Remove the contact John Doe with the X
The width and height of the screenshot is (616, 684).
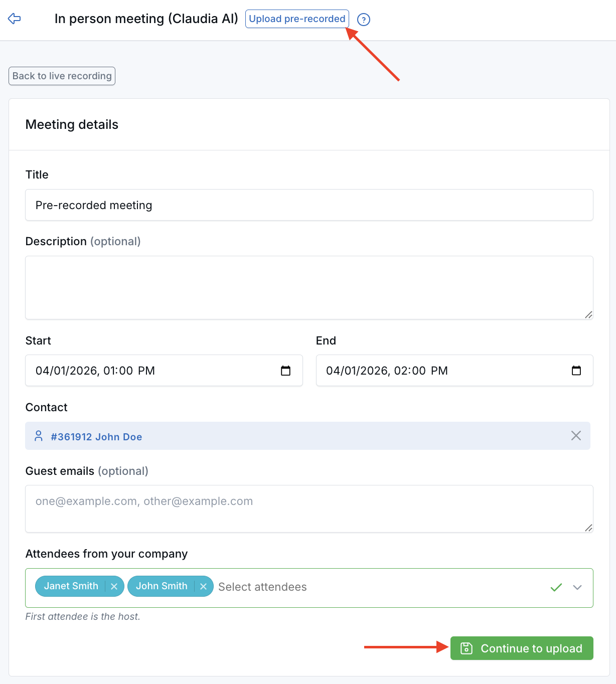point(575,436)
